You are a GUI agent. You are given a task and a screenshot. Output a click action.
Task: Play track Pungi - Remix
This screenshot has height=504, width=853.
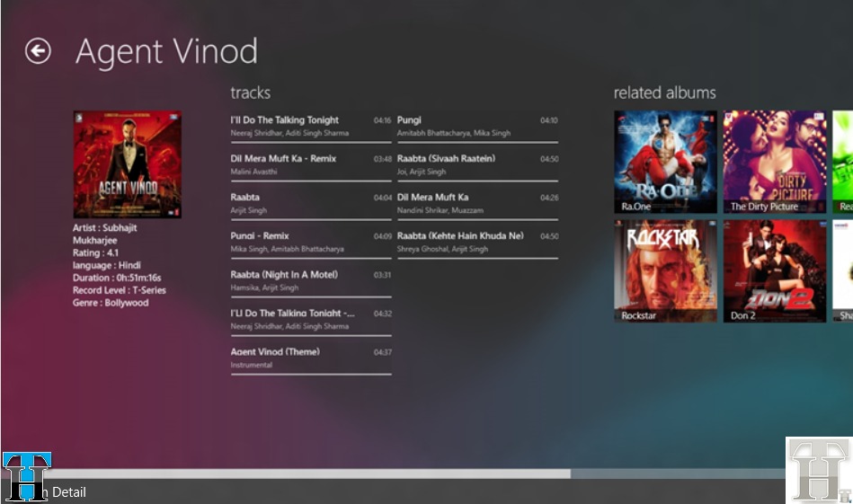311,243
